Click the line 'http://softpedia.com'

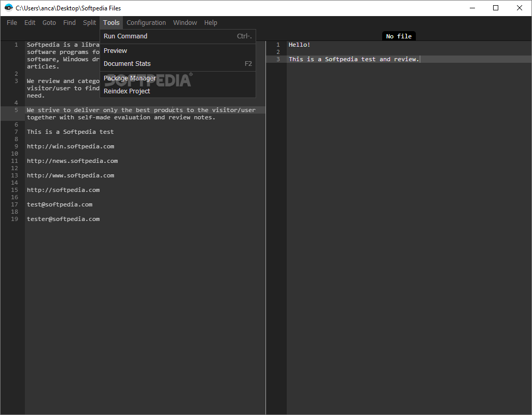(x=63, y=190)
